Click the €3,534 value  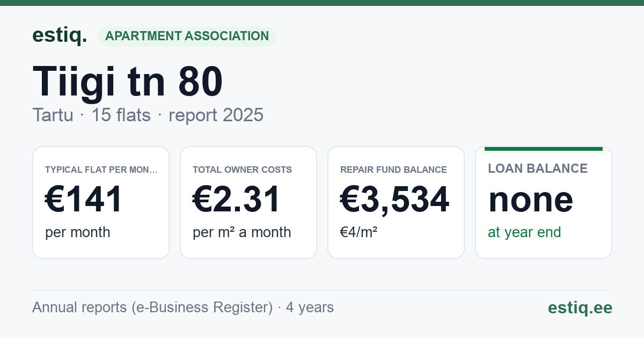point(394,199)
